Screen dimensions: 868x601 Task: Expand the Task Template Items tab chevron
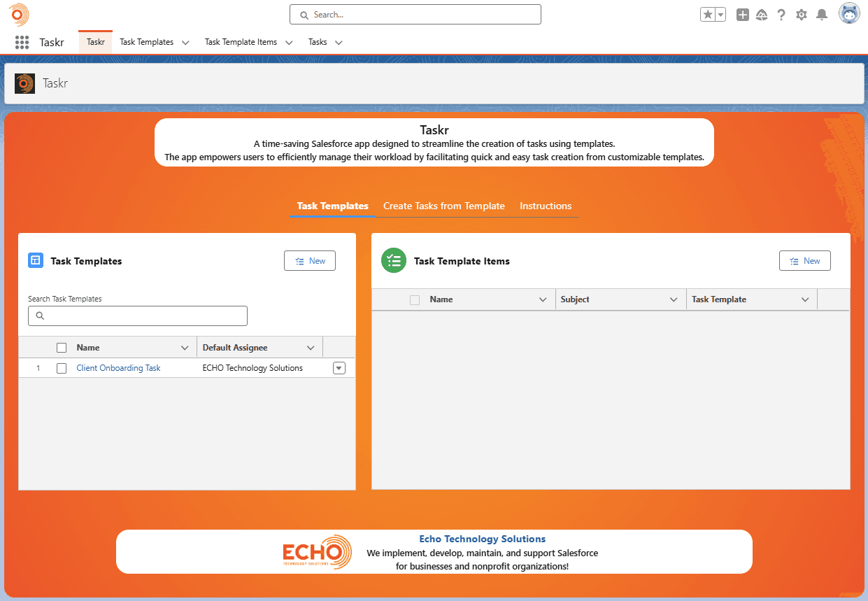(289, 43)
